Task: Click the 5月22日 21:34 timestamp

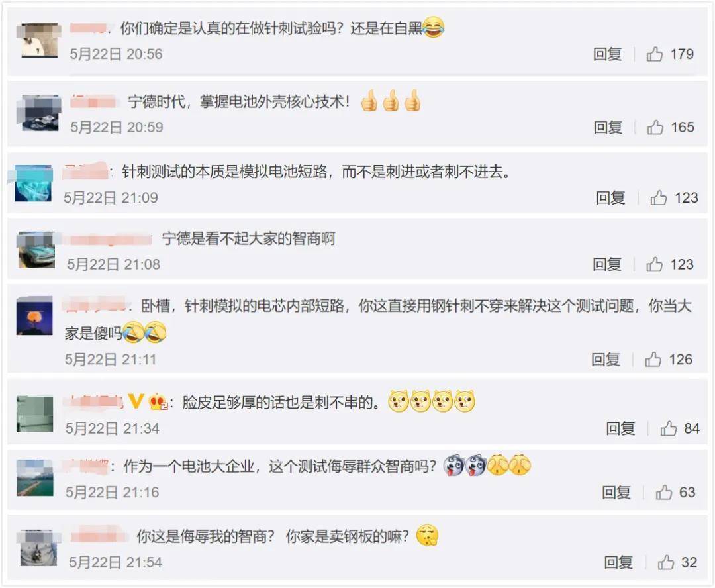Action: click(112, 429)
